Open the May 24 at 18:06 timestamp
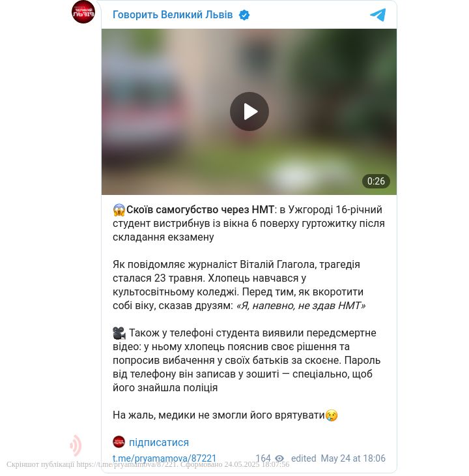 pyautogui.click(x=353, y=458)
